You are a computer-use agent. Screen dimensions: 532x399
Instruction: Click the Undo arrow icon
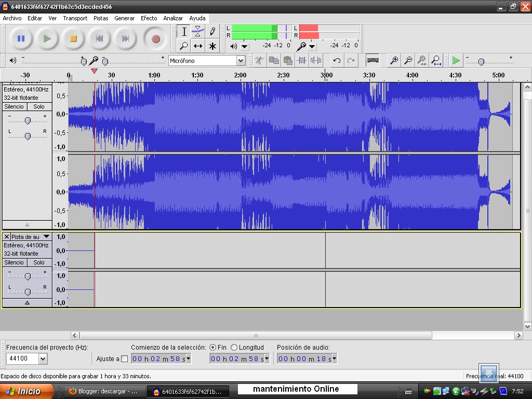336,60
